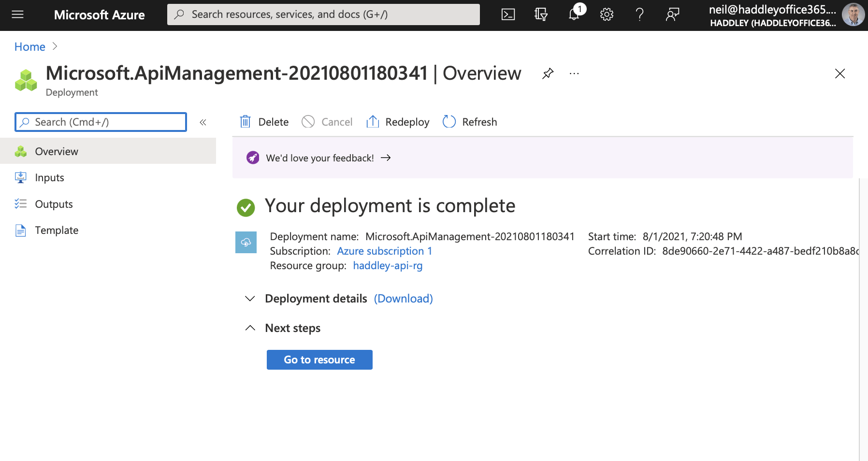The height and width of the screenshot is (461, 868).
Task: Open the Template menu item
Action: point(57,230)
